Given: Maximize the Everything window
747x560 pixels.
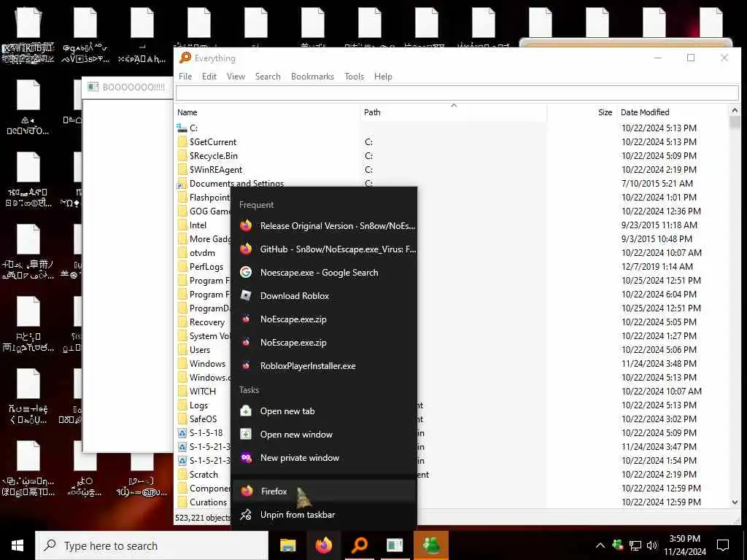Looking at the screenshot, I should point(691,58).
